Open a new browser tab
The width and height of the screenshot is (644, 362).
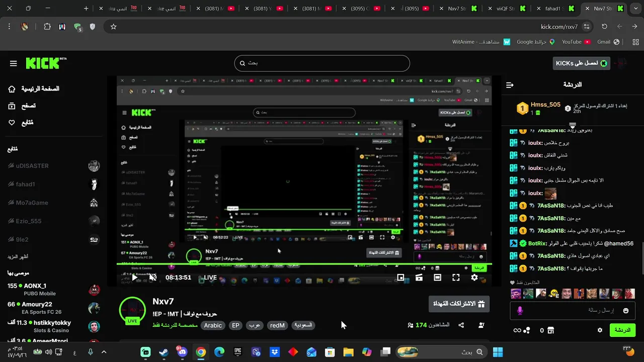[86, 9]
